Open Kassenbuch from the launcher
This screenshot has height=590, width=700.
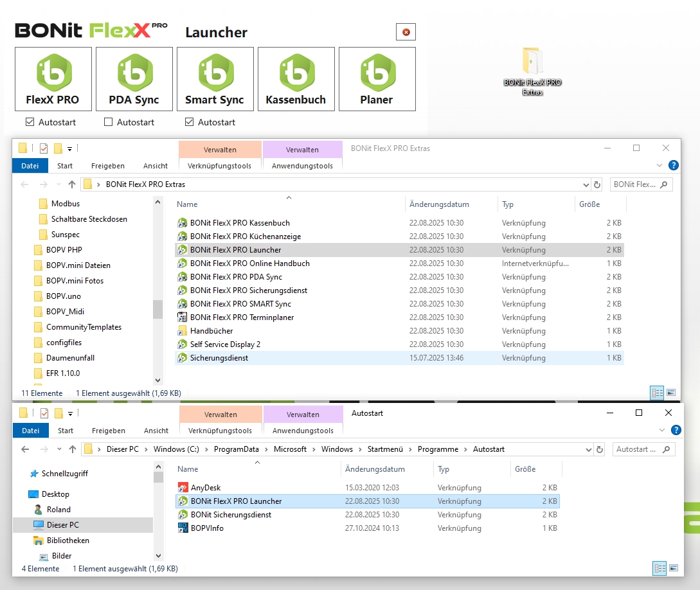pyautogui.click(x=296, y=79)
